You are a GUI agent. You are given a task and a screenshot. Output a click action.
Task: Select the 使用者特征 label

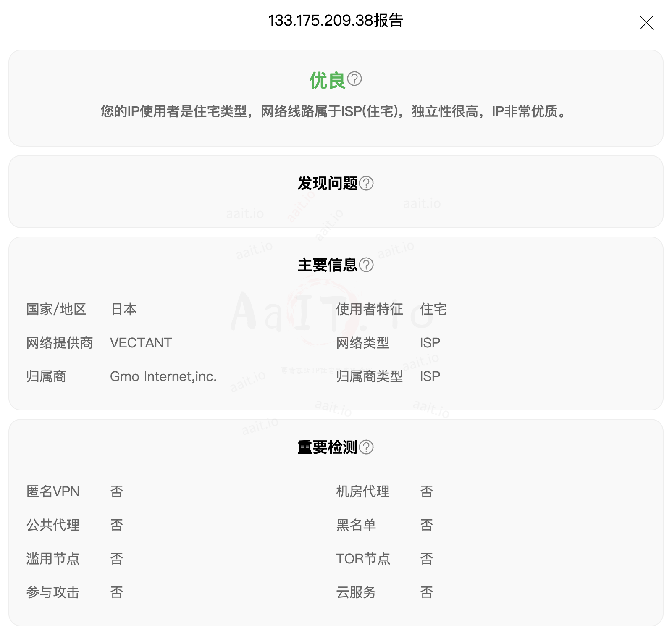coord(370,309)
